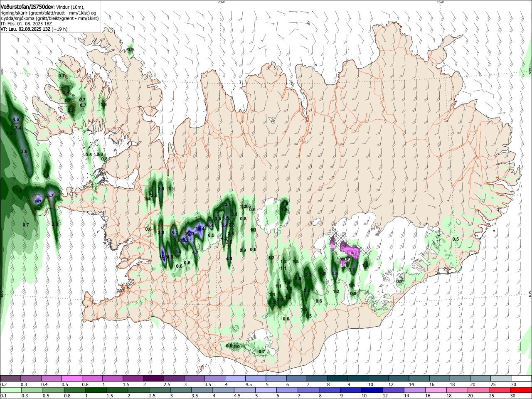Click the 2.8 precipitation value by Hofsjökull
The width and height of the screenshot is (532, 399).
(285, 204)
